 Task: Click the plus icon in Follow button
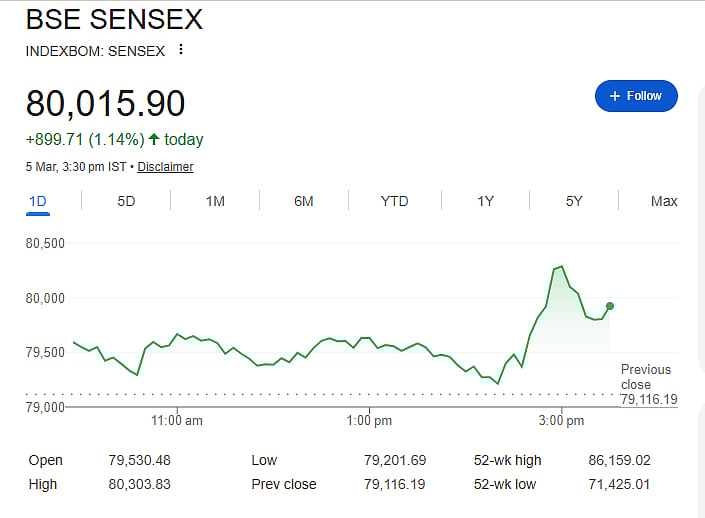[614, 96]
